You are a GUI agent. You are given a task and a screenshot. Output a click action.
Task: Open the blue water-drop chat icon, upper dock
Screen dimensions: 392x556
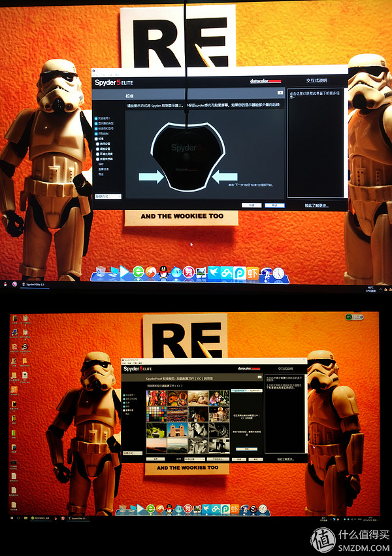[176, 273]
